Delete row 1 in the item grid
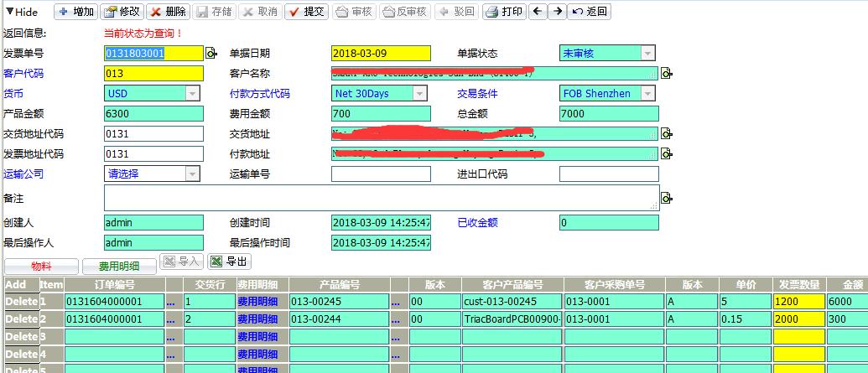 coord(21,301)
